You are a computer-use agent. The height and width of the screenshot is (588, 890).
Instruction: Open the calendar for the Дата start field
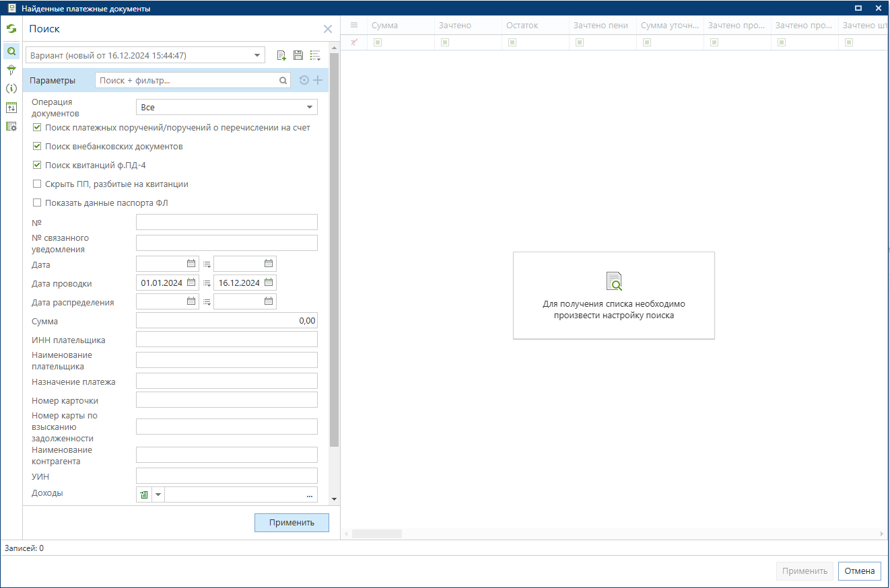191,264
